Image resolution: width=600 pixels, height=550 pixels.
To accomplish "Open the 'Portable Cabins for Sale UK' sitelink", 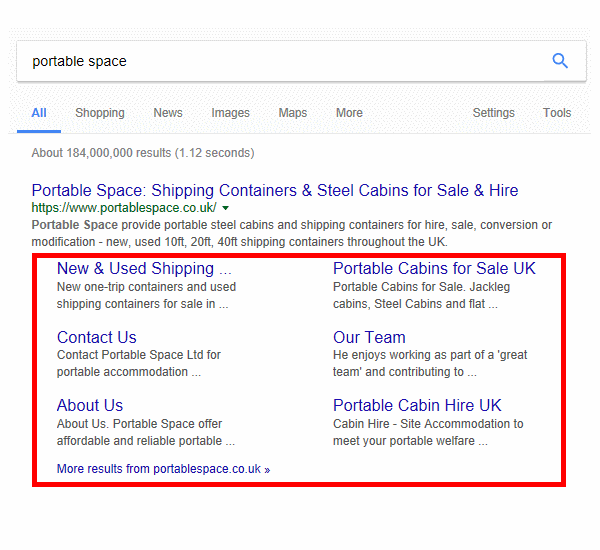I will click(x=434, y=269).
